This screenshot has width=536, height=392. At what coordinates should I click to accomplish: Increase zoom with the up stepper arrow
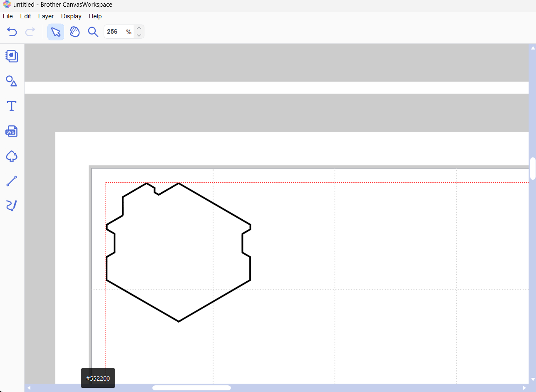139,28
